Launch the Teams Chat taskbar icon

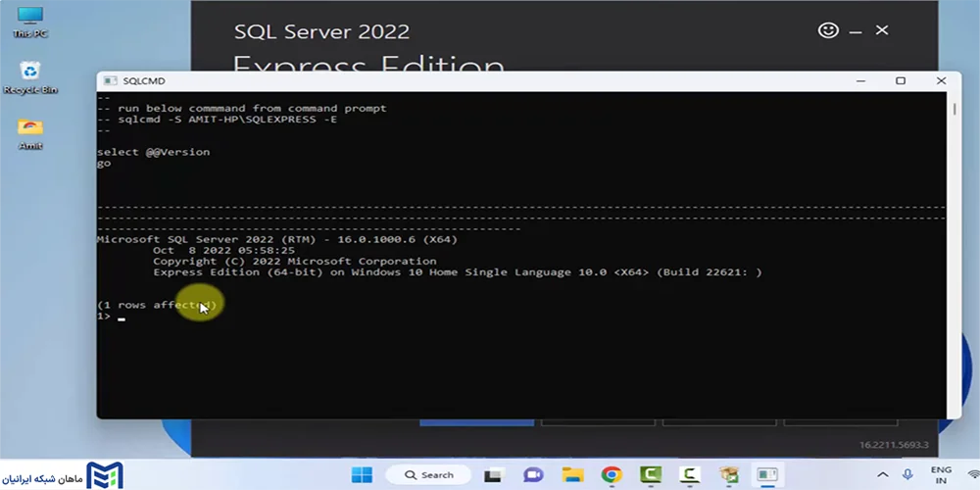tap(533, 475)
